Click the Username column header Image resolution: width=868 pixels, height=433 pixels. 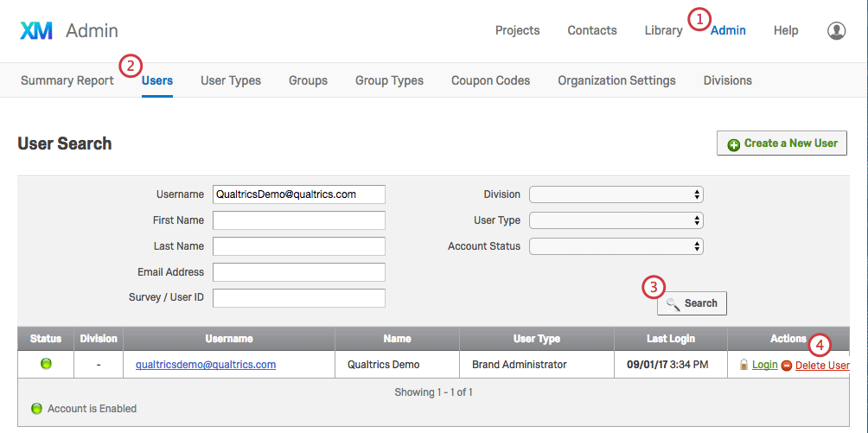click(229, 338)
